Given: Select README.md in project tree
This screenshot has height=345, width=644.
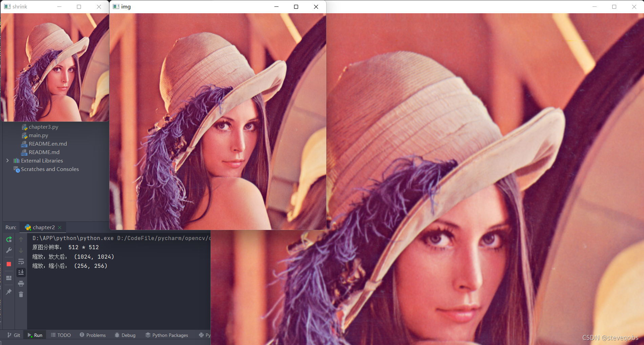Looking at the screenshot, I should [44, 152].
